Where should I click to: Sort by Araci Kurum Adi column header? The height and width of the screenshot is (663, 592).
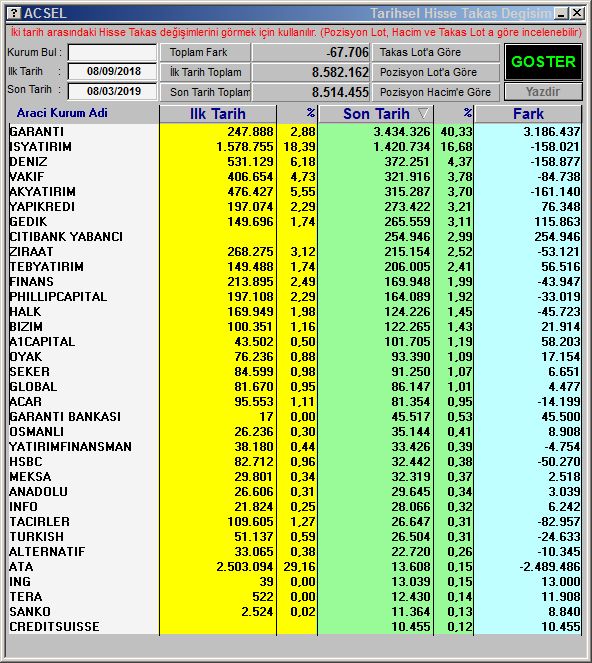(62, 113)
